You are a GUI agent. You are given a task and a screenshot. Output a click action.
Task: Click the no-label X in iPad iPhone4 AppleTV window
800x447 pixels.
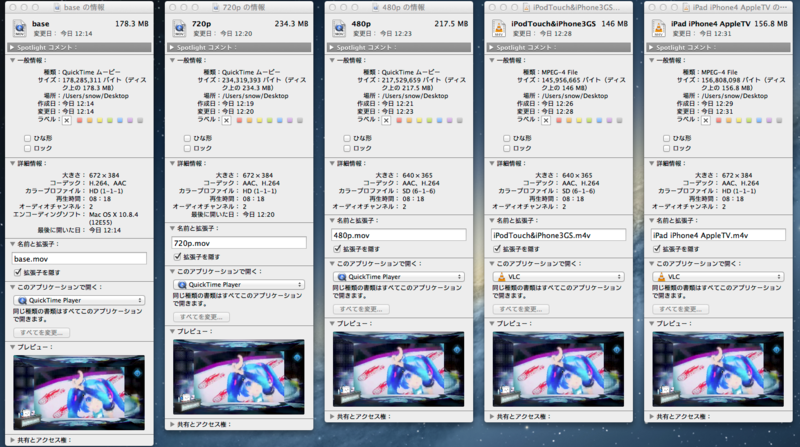(x=706, y=120)
